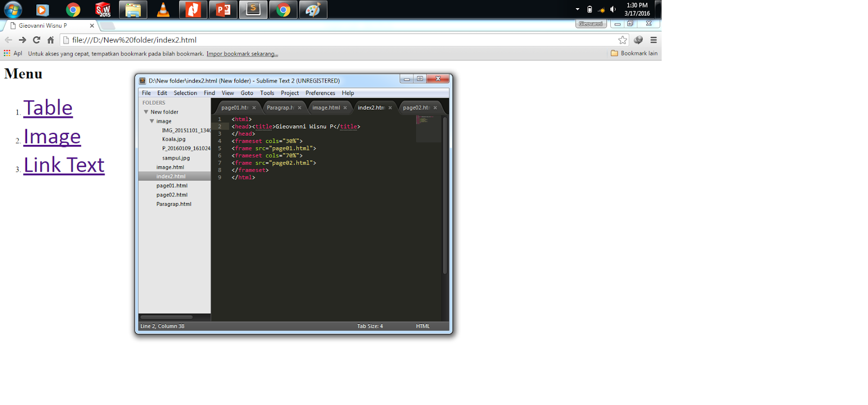
Task: Open the Goto menu
Action: [x=247, y=93]
